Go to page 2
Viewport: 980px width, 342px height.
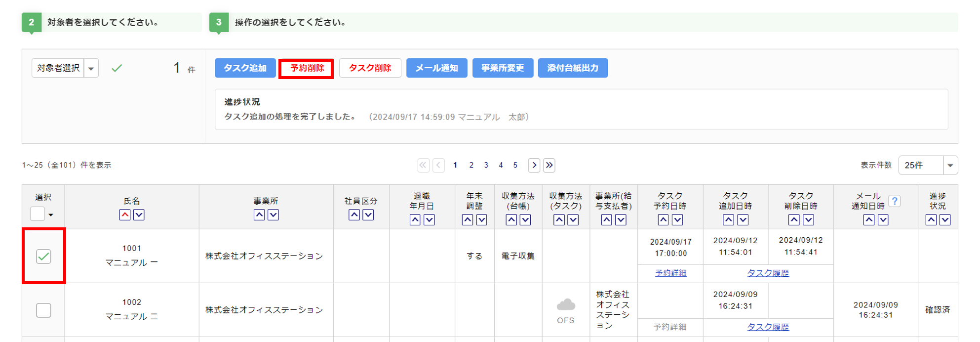pos(471,165)
